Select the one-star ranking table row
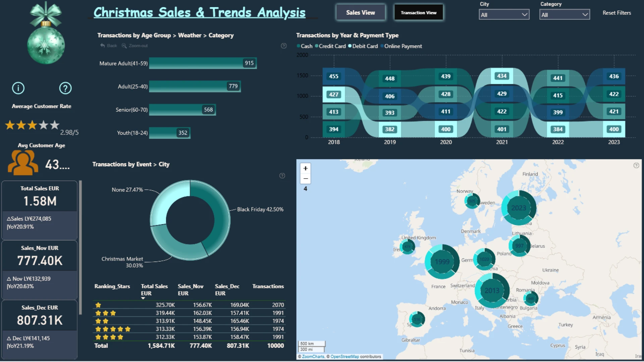The height and width of the screenshot is (362, 644). [189, 305]
